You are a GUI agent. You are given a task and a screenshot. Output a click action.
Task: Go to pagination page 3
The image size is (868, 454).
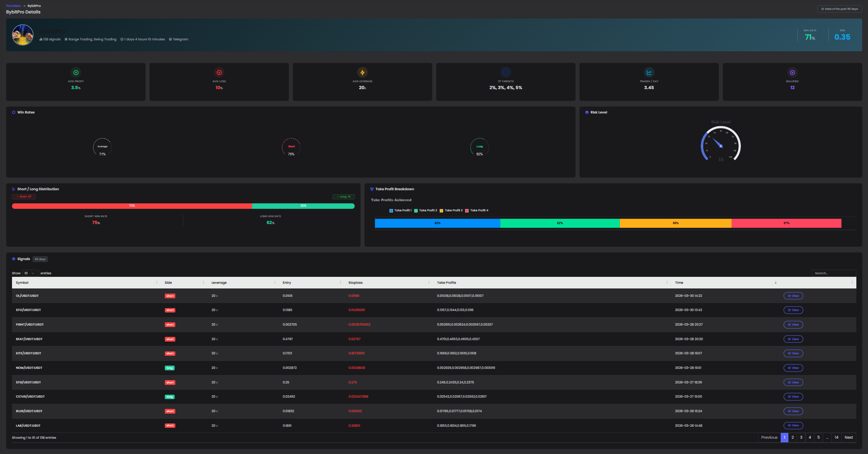(801, 437)
